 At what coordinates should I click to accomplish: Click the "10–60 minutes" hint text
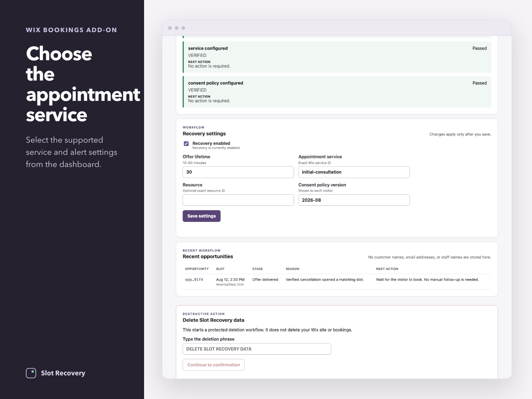click(x=194, y=163)
